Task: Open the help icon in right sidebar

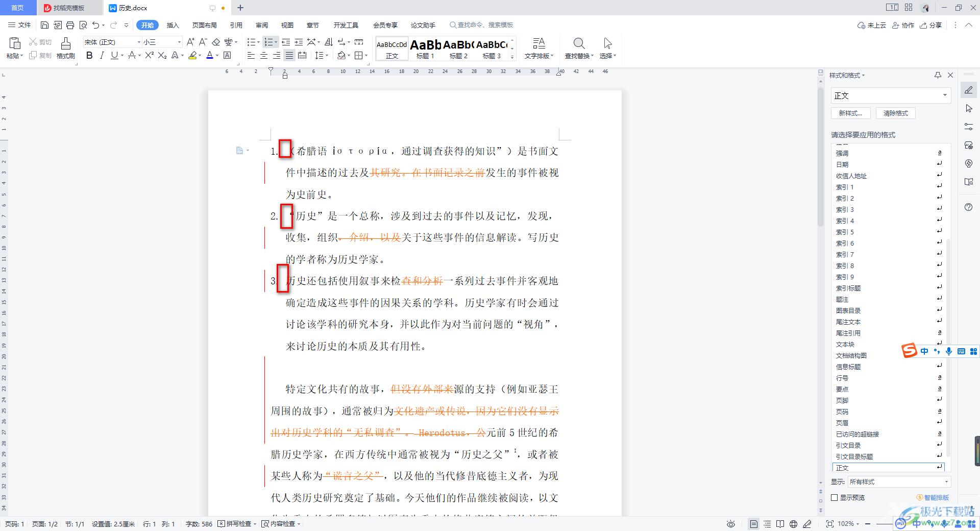Action: pyautogui.click(x=969, y=207)
